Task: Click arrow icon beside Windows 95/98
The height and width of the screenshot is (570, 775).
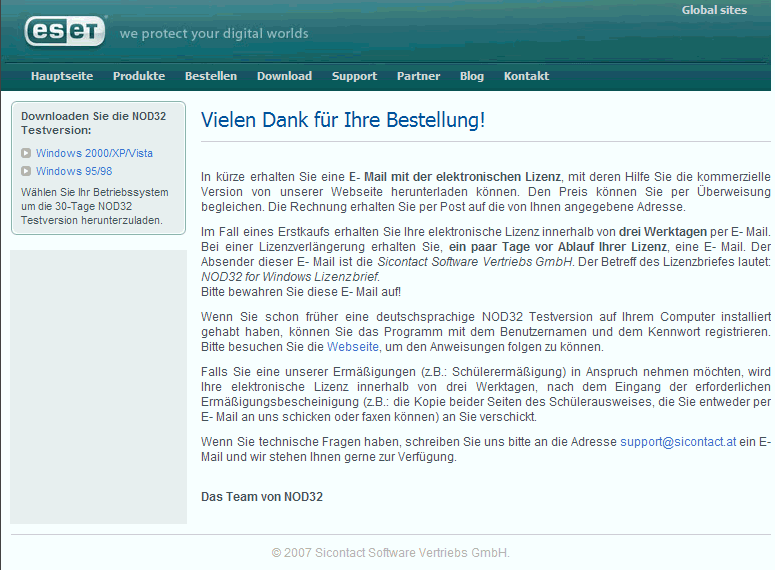Action: point(26,171)
